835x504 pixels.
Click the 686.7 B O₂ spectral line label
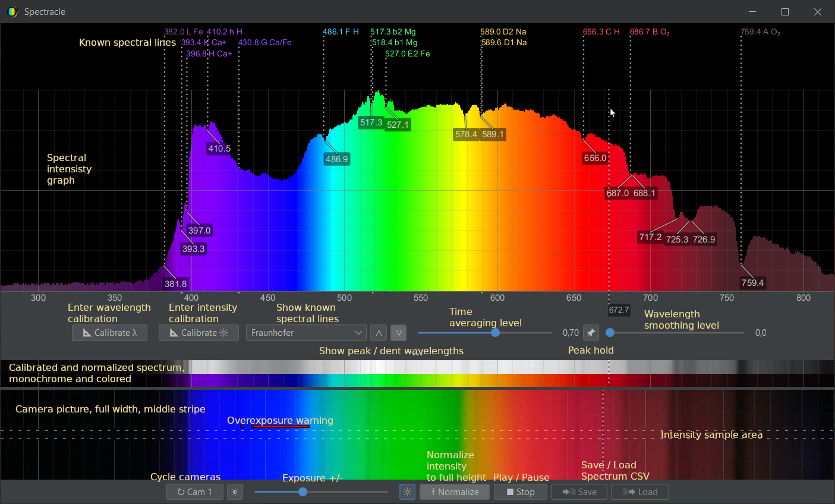[650, 32]
